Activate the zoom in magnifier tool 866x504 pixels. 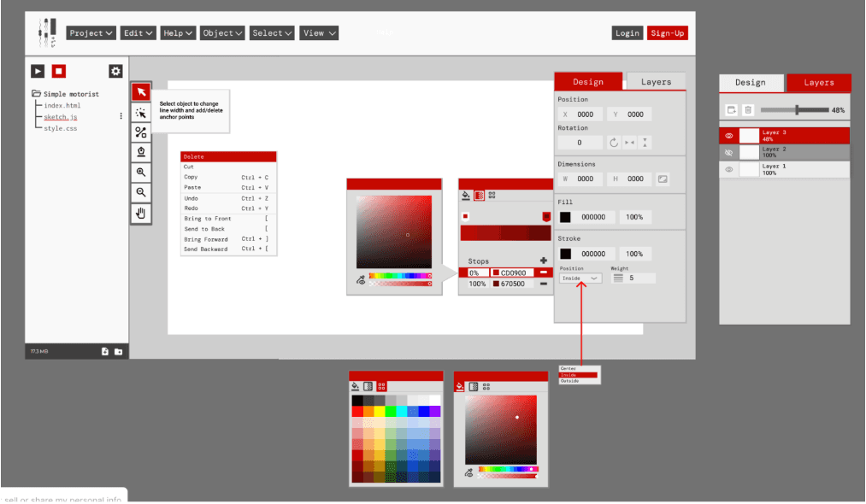coord(141,173)
